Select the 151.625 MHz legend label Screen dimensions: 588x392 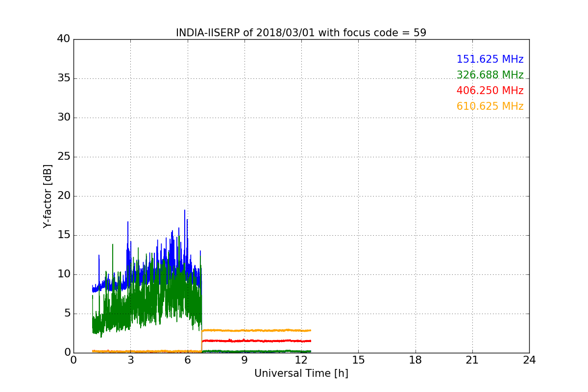click(490, 59)
